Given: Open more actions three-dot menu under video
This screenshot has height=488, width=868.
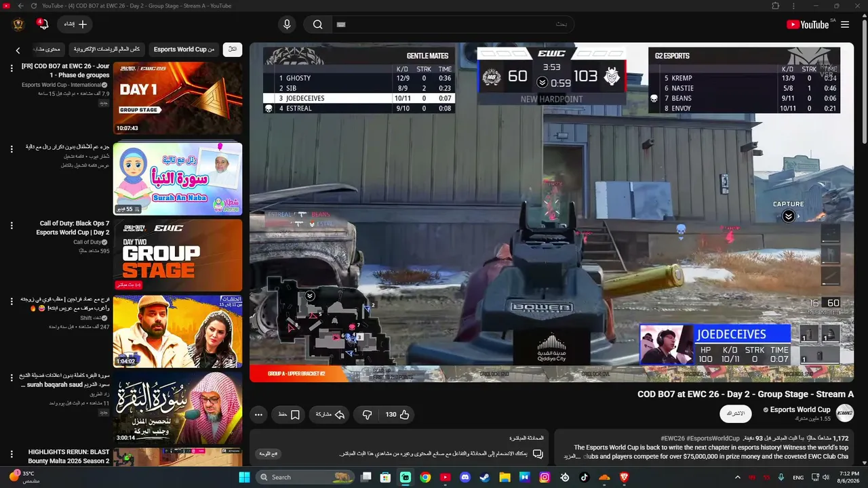Looking at the screenshot, I should pyautogui.click(x=258, y=414).
